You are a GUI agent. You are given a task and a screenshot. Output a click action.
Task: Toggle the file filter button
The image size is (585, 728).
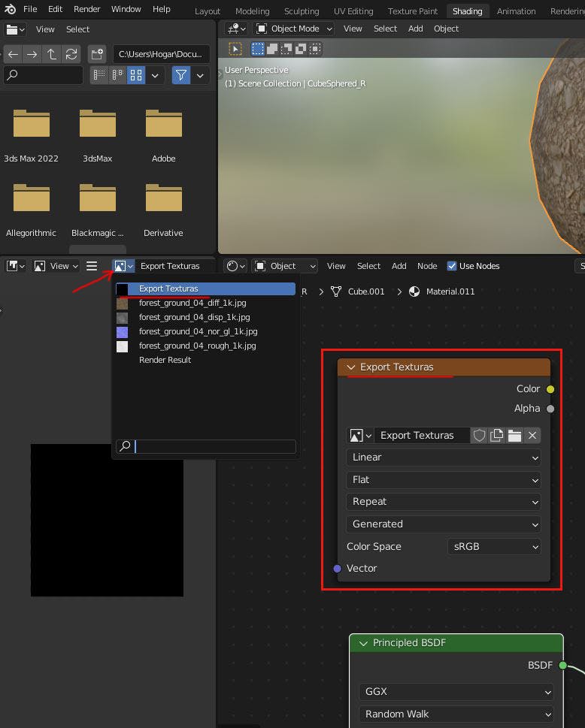click(180, 75)
